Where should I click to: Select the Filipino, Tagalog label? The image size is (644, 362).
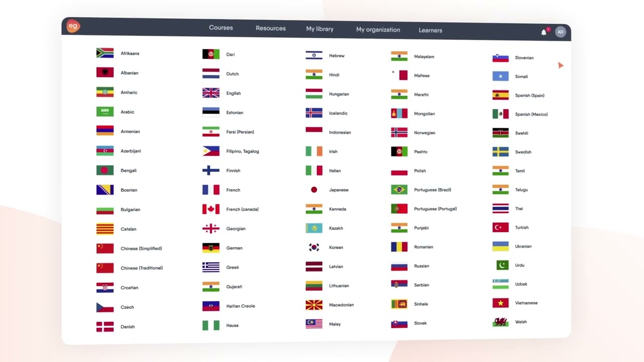[x=243, y=151]
